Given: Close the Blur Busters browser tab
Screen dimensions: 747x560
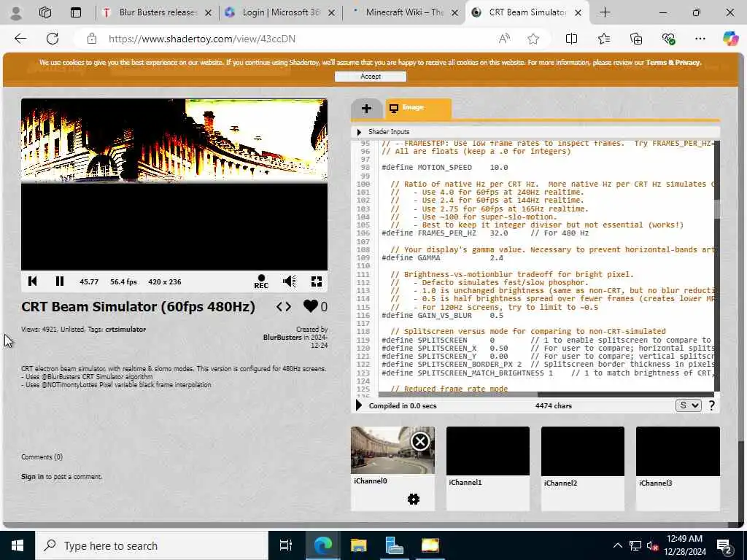Looking at the screenshot, I should 208,13.
